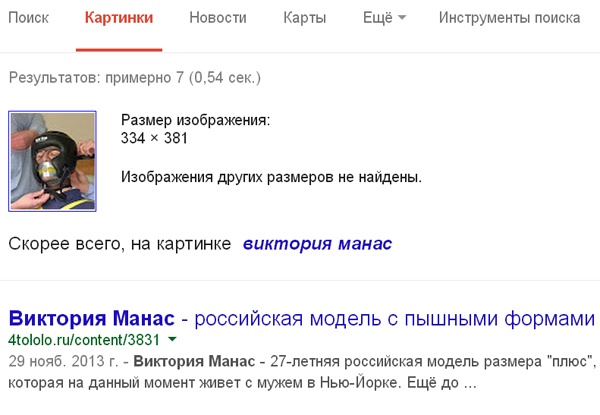
Task: Click the Изображения других размеров не найдены message
Action: 271,178
